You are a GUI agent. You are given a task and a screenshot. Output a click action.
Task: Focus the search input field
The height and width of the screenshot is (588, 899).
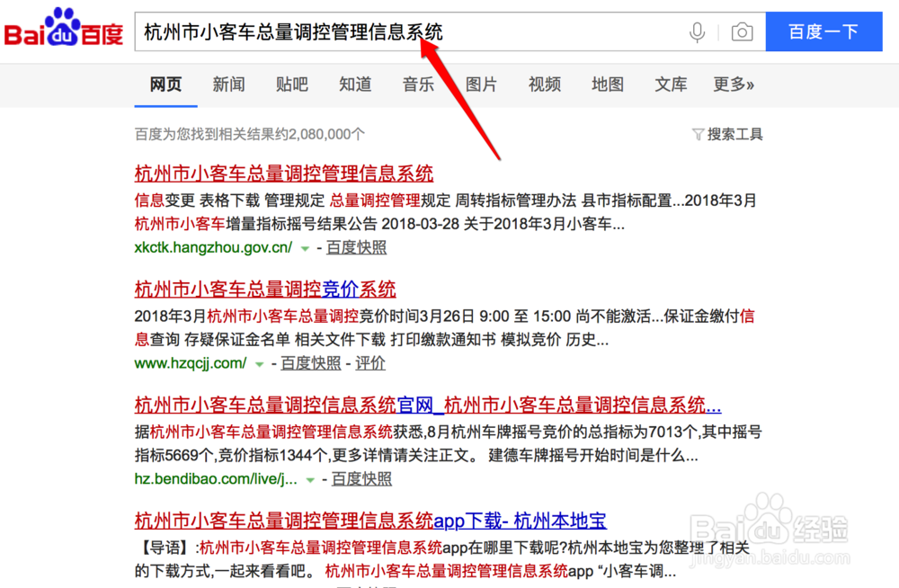pyautogui.click(x=450, y=31)
